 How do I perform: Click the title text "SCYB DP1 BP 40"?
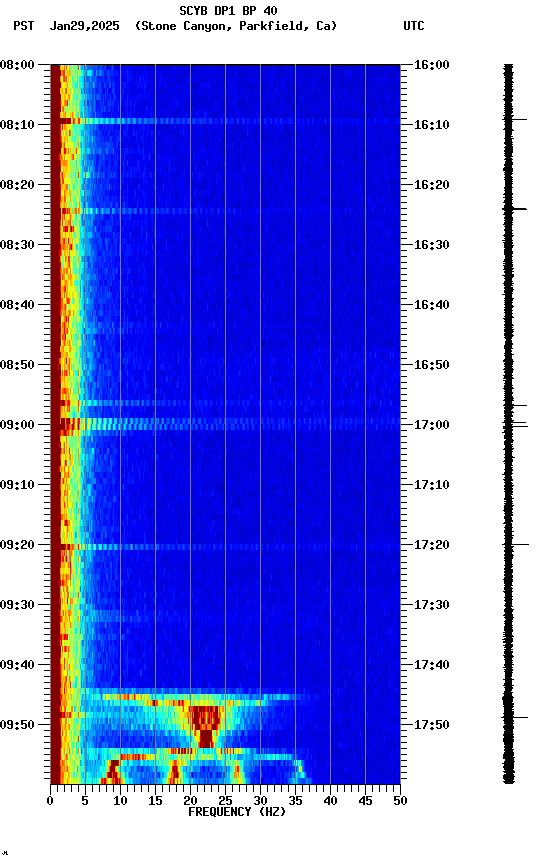[x=228, y=10]
